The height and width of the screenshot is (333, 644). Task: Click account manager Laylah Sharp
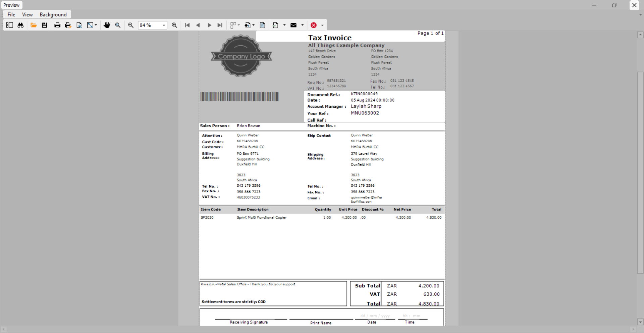pyautogui.click(x=366, y=106)
